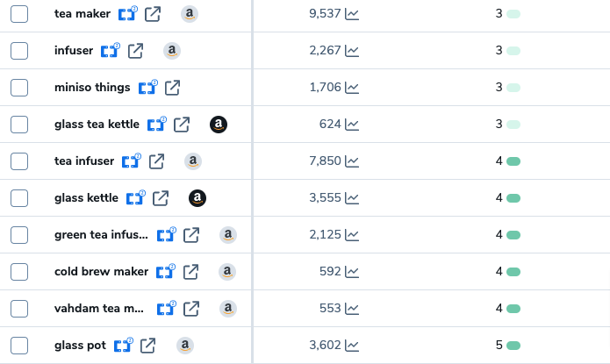Open the blue related-keywords icon for miniso things
This screenshot has height=364, width=610.
click(148, 87)
